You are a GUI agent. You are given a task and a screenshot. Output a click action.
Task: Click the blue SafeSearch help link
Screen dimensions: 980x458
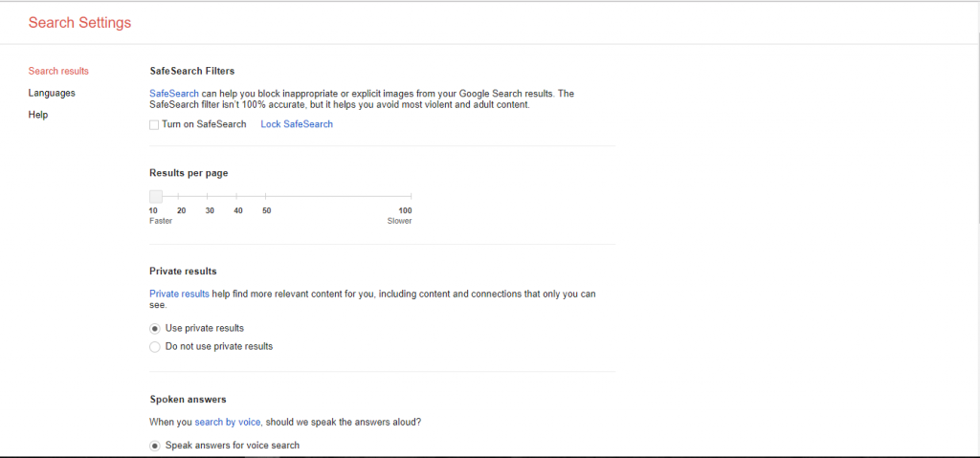174,94
